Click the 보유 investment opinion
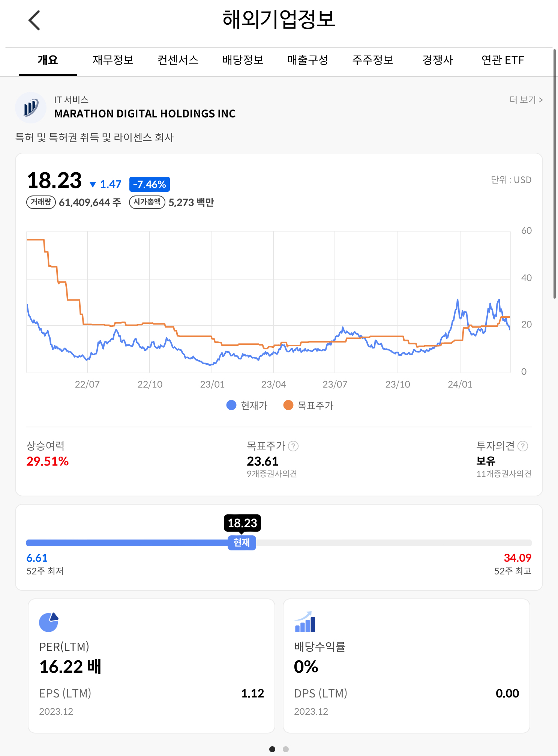The height and width of the screenshot is (756, 558). pyautogui.click(x=486, y=461)
